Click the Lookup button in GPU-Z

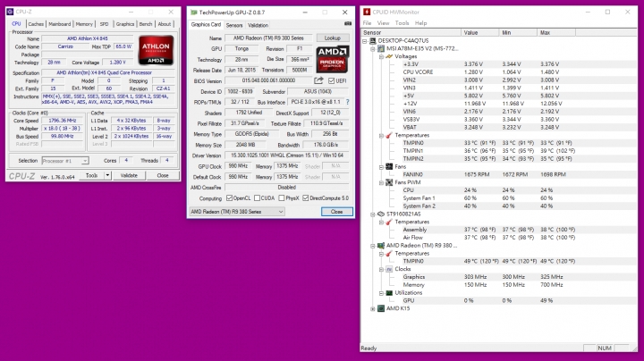click(x=332, y=38)
